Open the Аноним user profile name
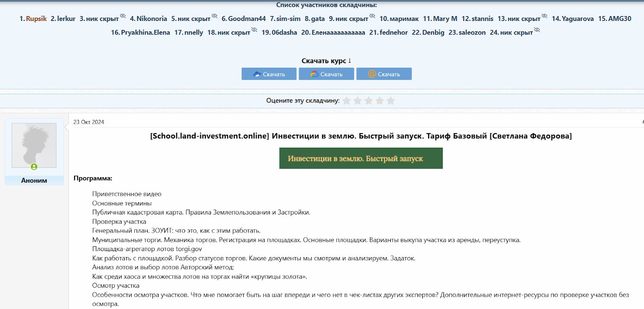The image size is (644, 309). (x=34, y=181)
